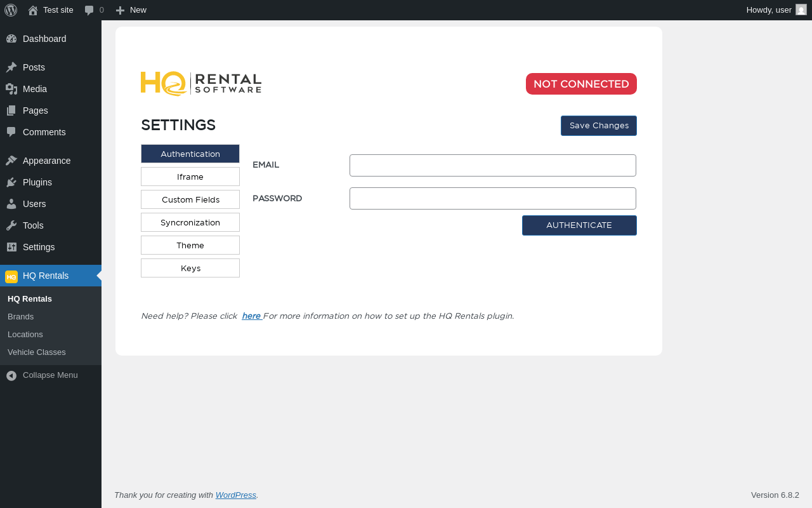Click the SETTINGS heading text
Viewport: 812px width, 508px height.
[x=178, y=125]
